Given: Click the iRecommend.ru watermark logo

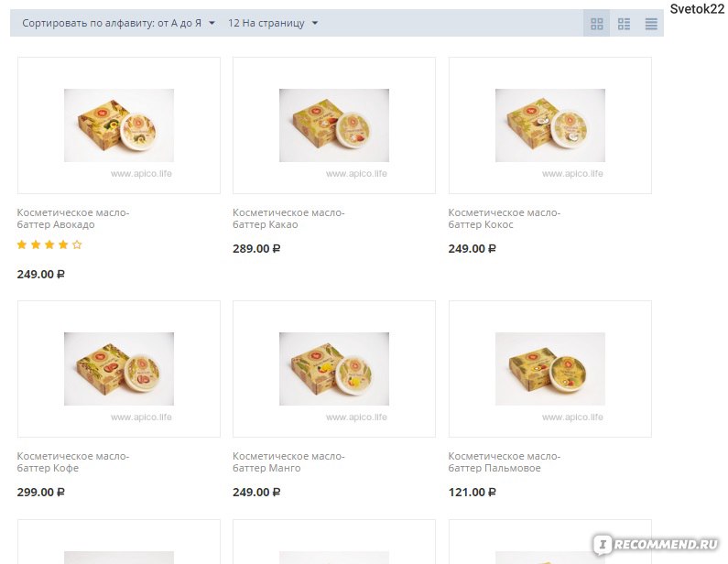Looking at the screenshot, I should tap(656, 544).
